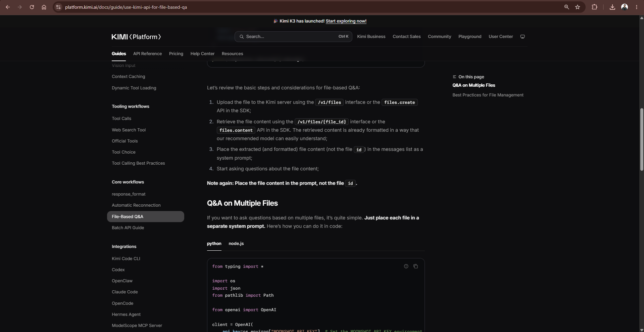The width and height of the screenshot is (644, 332).
Task: Open Tool Calling Best Practices
Action: point(138,163)
